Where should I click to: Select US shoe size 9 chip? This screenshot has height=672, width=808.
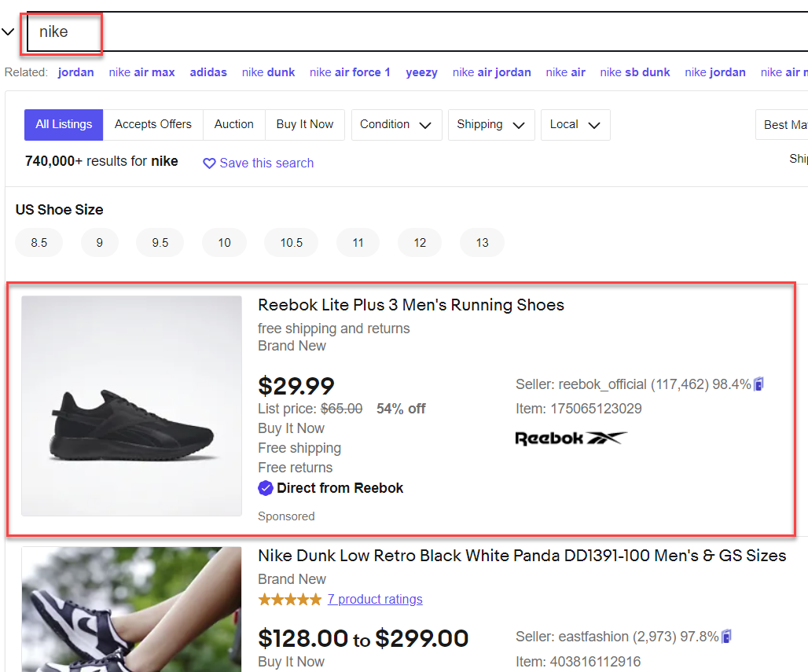(x=100, y=243)
